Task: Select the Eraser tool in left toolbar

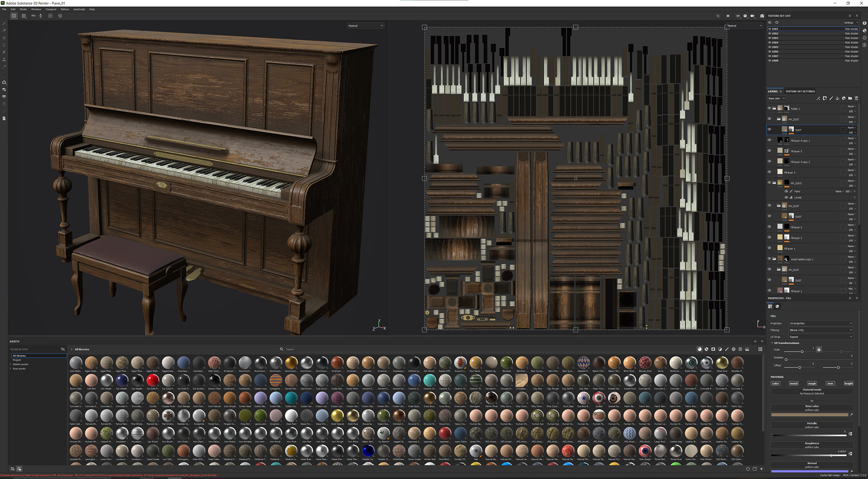Action: 4,31
